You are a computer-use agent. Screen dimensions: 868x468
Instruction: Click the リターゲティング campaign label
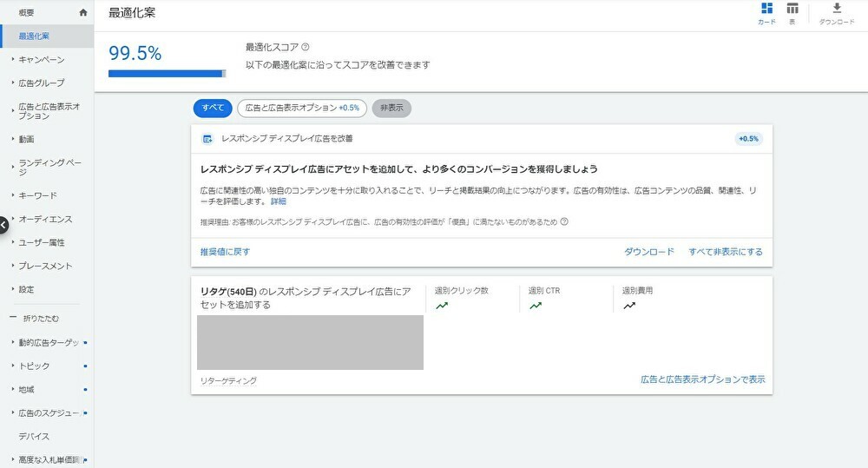228,381
